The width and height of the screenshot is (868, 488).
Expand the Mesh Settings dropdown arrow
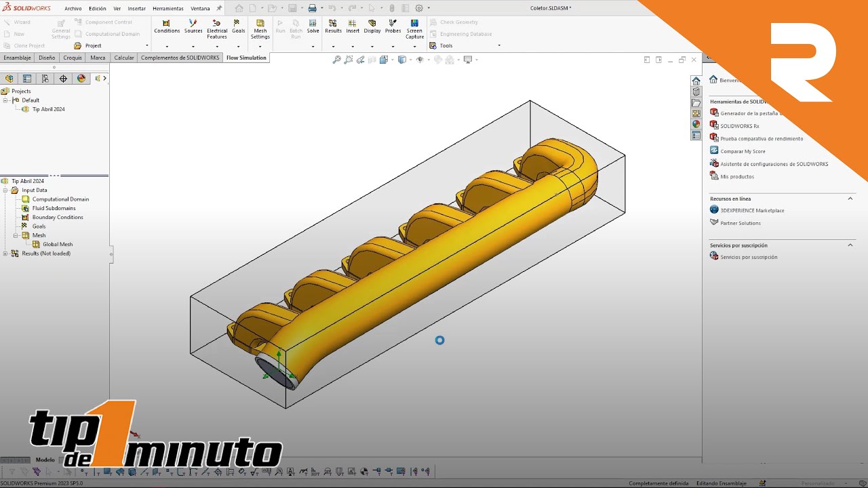[x=260, y=46]
